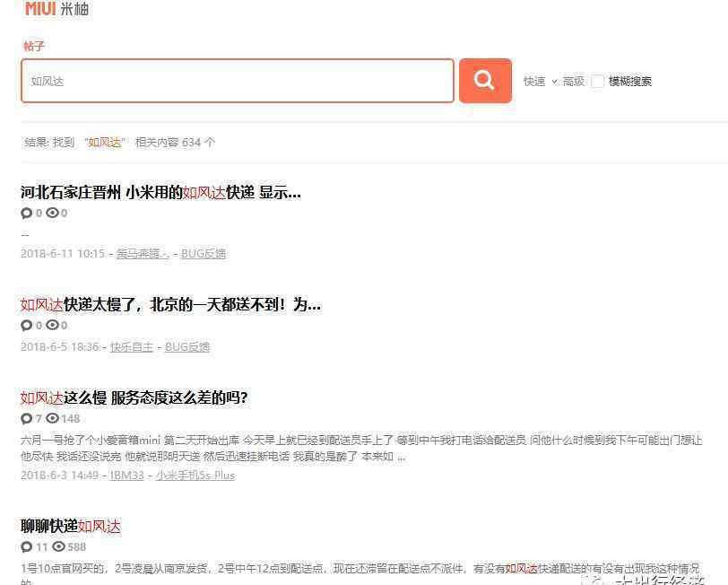The height and width of the screenshot is (585, 728).
Task: Focus the search field containing 如风达
Action: [238, 81]
